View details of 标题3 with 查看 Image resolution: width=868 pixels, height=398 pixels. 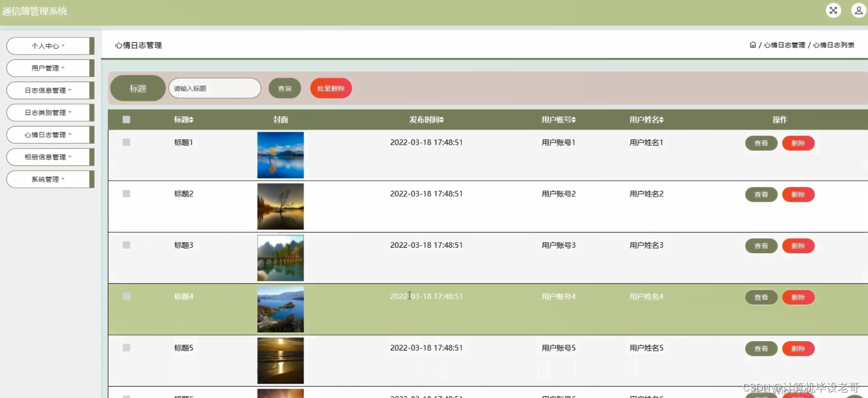(x=761, y=246)
